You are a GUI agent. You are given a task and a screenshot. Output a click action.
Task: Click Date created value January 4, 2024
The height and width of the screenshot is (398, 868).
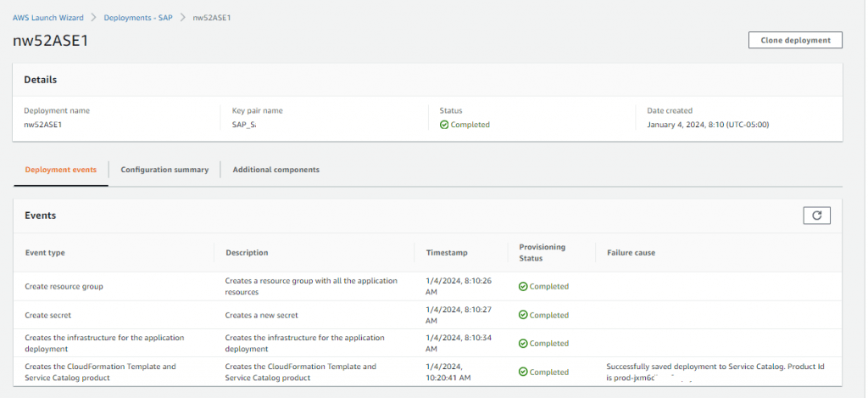(708, 125)
